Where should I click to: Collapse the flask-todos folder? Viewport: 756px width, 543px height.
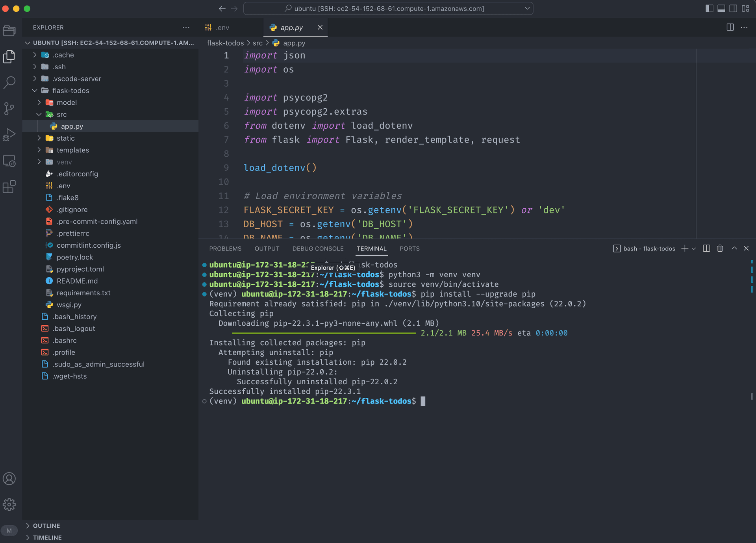point(110,91)
